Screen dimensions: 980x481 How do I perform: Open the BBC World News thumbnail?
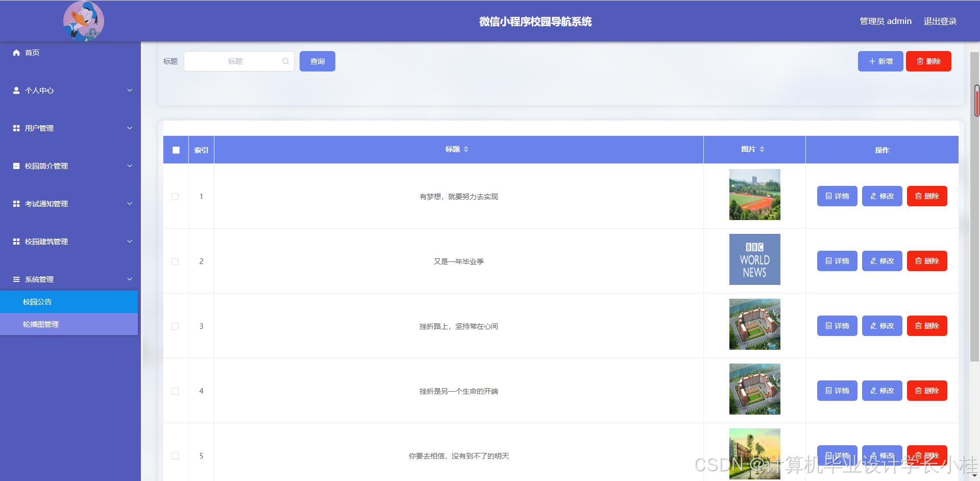pyautogui.click(x=755, y=259)
